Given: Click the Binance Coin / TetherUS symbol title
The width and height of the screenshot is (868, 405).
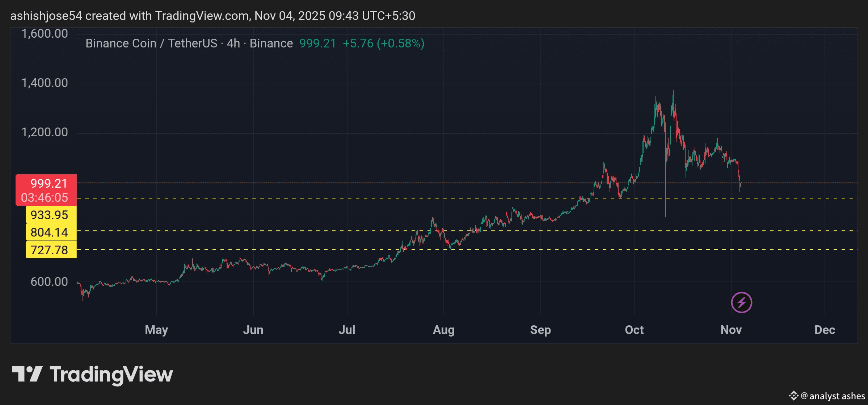Looking at the screenshot, I should click(x=151, y=43).
